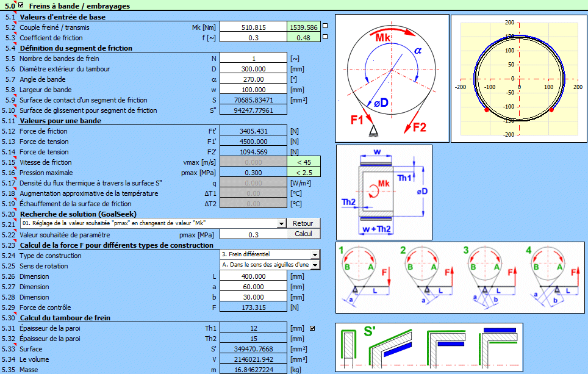
Task: Click the drum diameter D input field
Action: [253, 69]
